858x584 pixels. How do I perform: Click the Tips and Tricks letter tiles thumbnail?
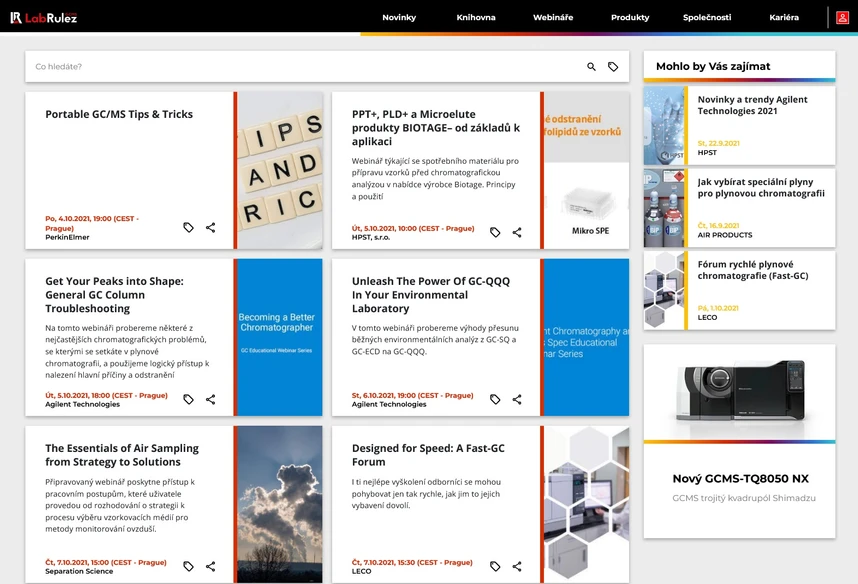pyautogui.click(x=280, y=170)
